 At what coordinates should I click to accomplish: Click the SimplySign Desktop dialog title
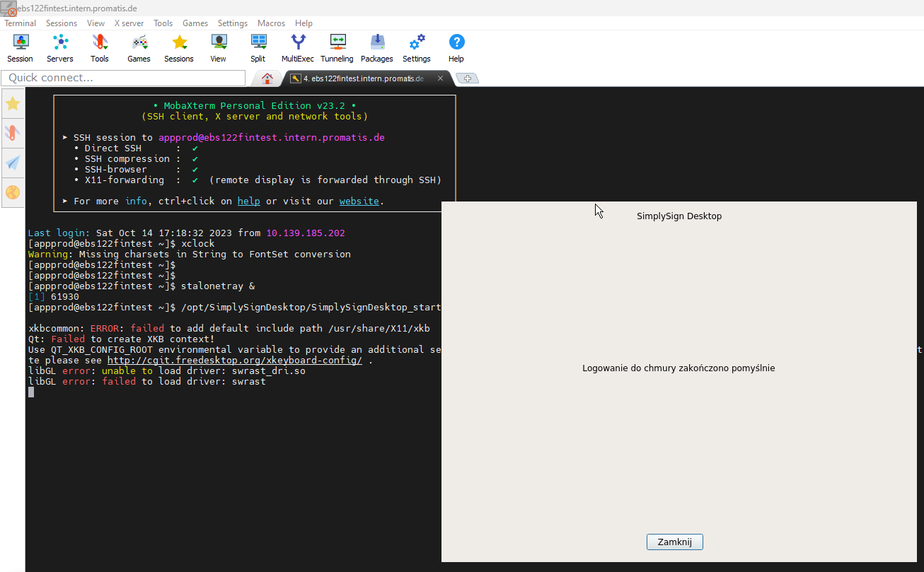click(x=679, y=216)
